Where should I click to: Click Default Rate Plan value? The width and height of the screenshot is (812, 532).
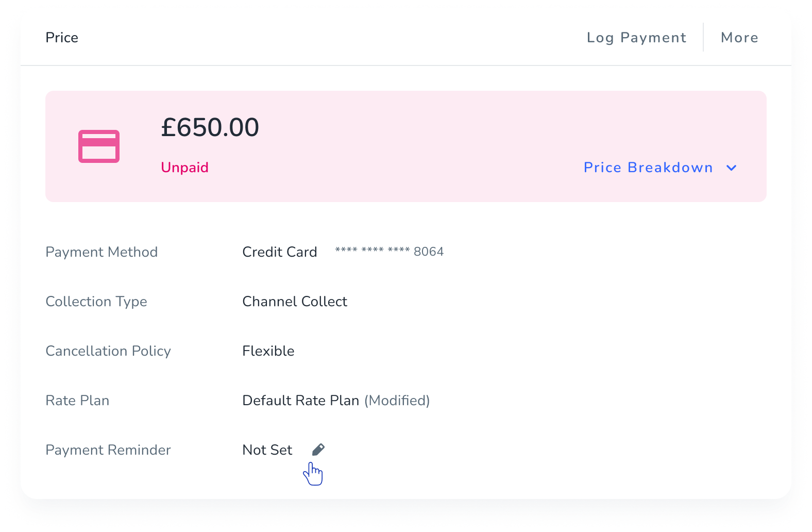301,401
